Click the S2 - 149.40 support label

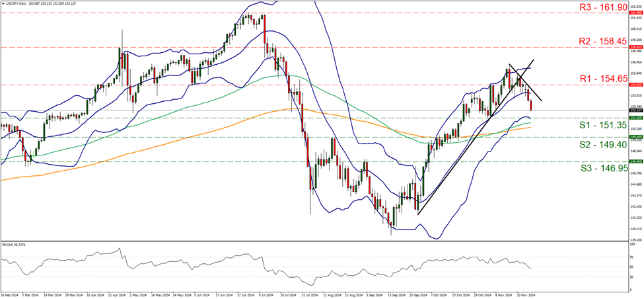point(603,144)
